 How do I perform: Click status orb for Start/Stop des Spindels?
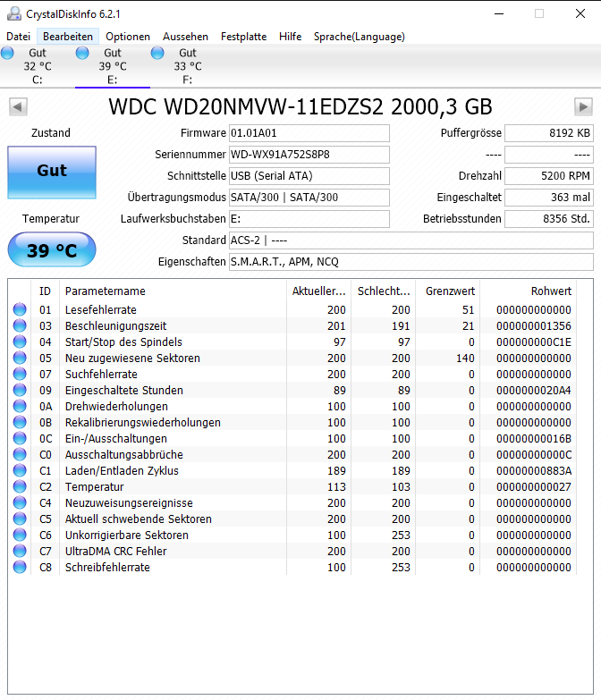tap(20, 342)
